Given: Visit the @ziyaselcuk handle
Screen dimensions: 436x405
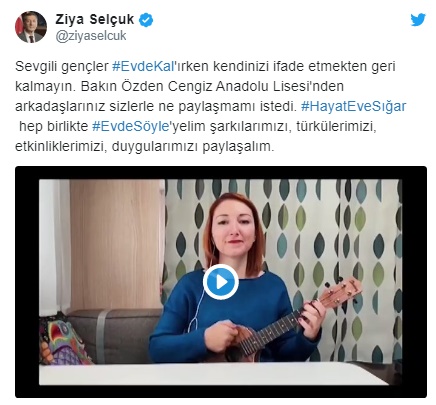Looking at the screenshot, I should pos(91,36).
